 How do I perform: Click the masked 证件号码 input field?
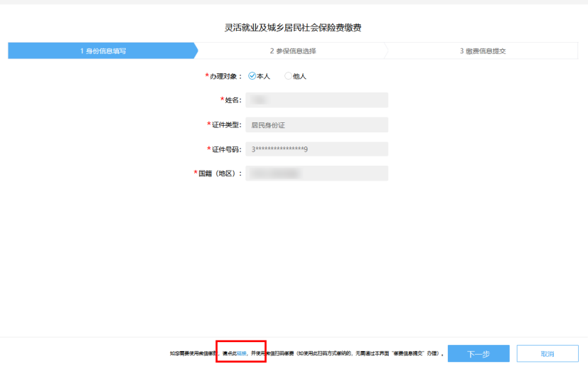316,149
